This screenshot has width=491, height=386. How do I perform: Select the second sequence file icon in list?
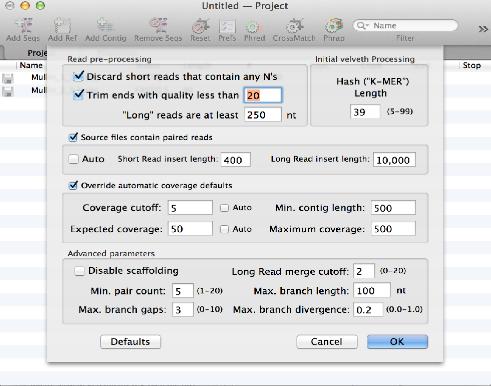coord(8,91)
